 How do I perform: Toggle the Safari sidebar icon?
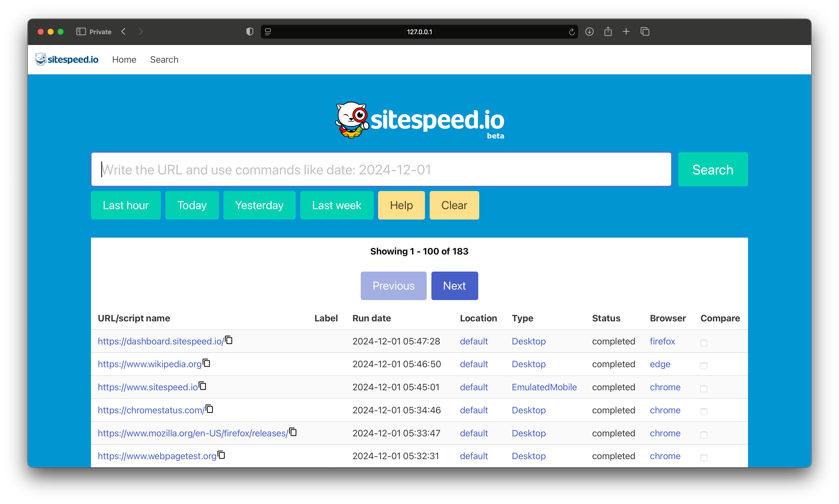(81, 31)
